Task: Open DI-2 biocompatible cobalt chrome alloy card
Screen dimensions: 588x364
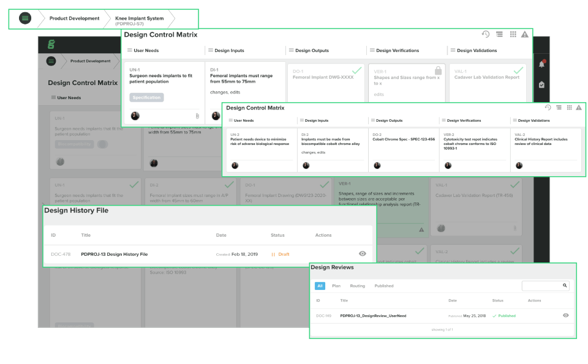Action: [333, 150]
